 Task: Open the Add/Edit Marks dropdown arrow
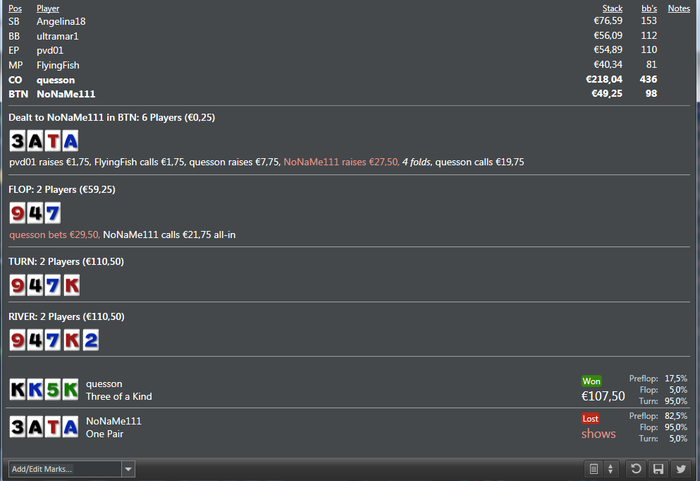point(128,469)
